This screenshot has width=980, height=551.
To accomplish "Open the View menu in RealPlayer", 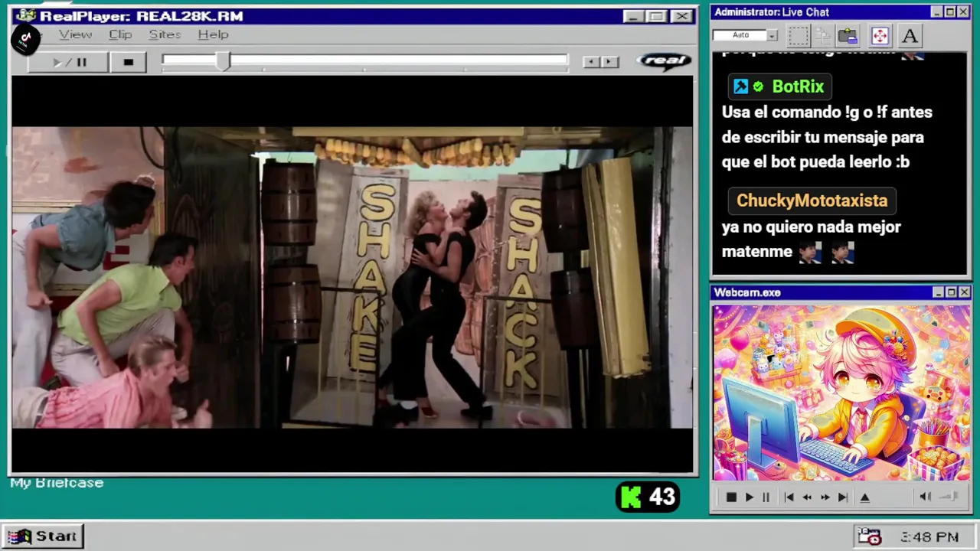I will (75, 34).
